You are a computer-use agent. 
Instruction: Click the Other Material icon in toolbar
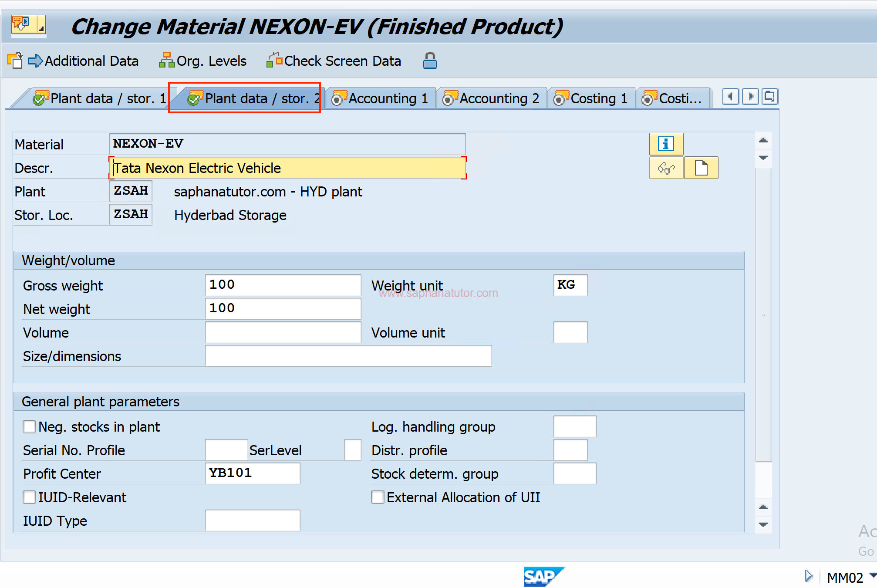tap(15, 61)
